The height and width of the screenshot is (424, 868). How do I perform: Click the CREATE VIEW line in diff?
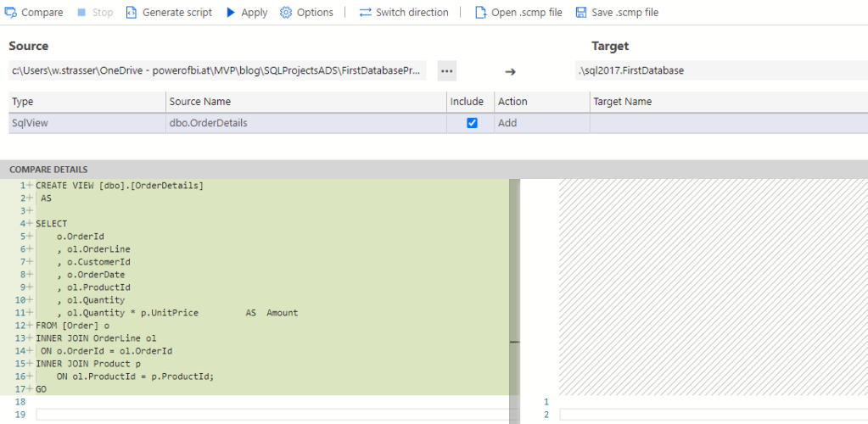(x=119, y=185)
